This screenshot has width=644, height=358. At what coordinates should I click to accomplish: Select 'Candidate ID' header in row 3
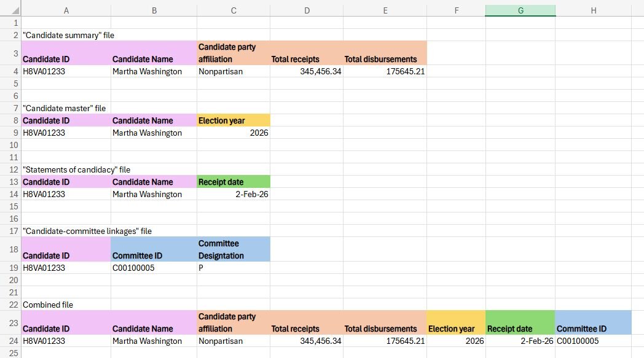click(x=66, y=53)
